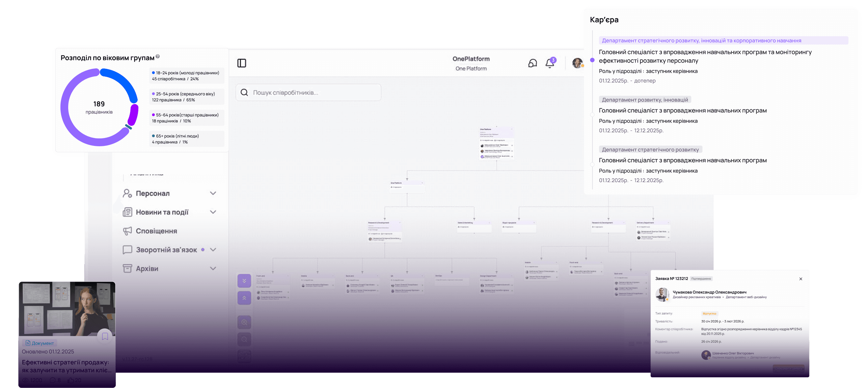
Task: Click the submitted date 26 січ 2026 р.
Action: [711, 342]
